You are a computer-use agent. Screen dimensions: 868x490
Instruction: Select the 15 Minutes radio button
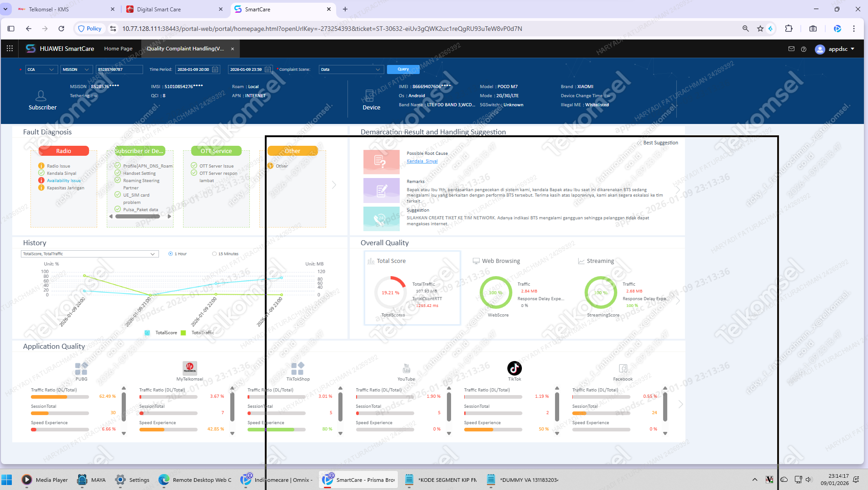[x=214, y=254]
